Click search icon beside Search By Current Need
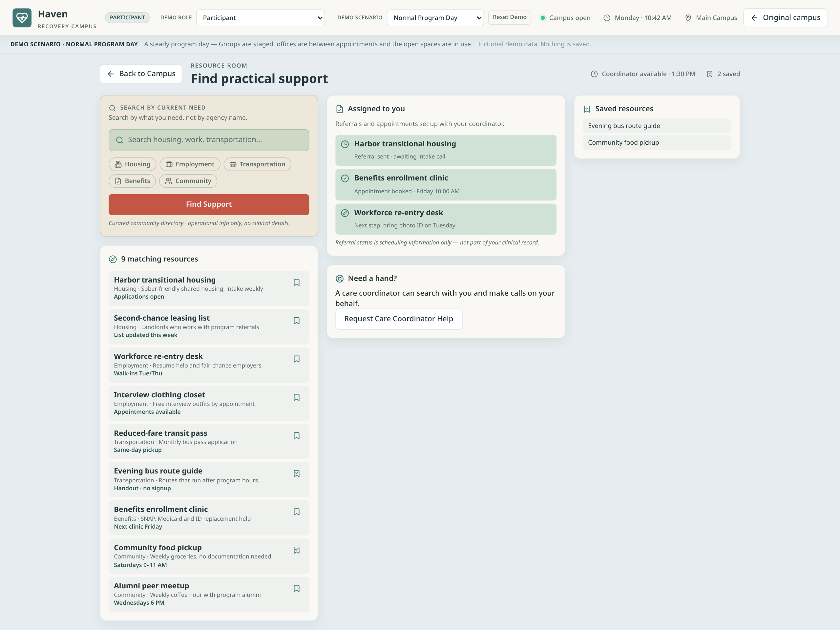 112,108
